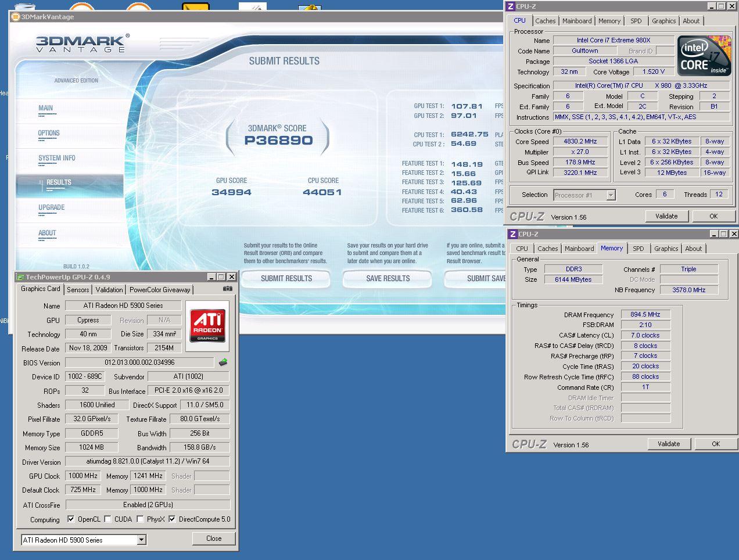Click the Intel Core i7 Extreme 980X name field

tap(614, 40)
